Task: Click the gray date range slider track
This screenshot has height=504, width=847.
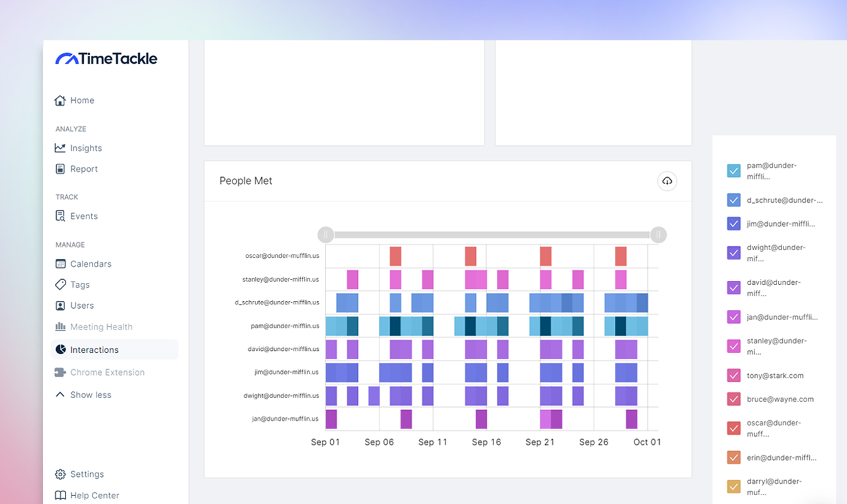Action: 492,235
